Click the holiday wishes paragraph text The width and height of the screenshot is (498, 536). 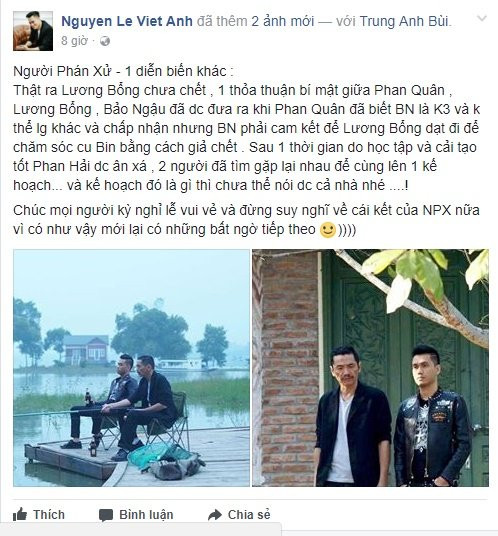(x=246, y=220)
